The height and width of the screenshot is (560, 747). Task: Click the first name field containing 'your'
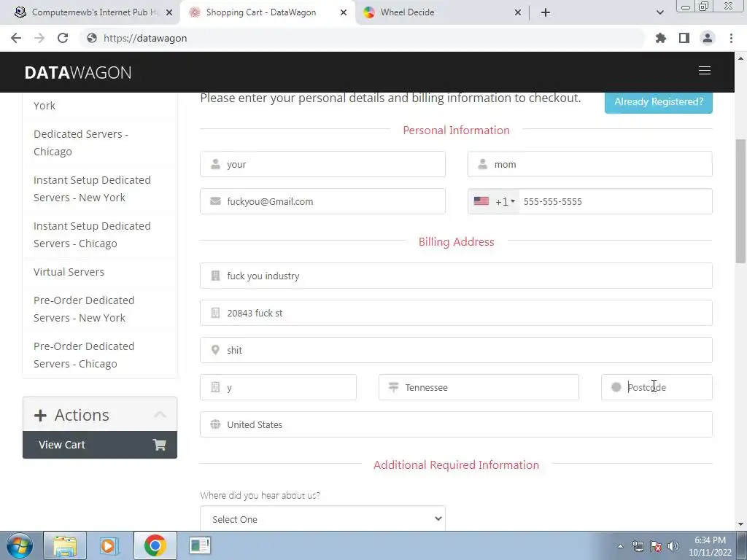[322, 164]
